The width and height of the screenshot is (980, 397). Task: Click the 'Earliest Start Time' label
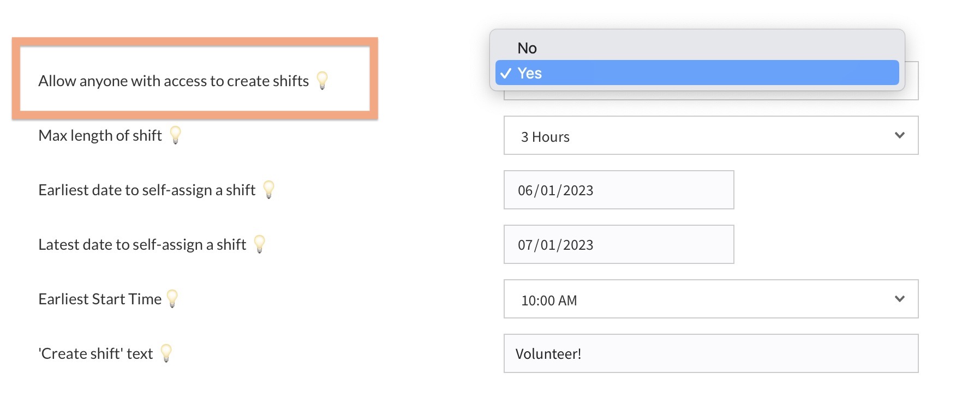tap(100, 299)
